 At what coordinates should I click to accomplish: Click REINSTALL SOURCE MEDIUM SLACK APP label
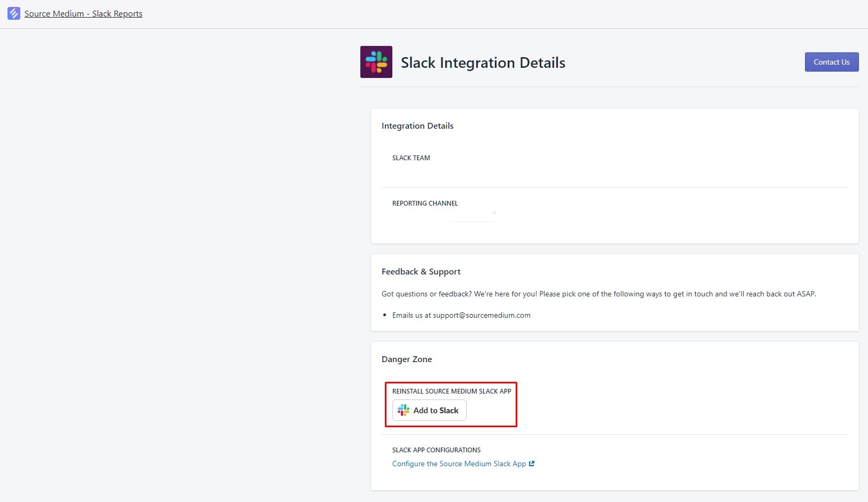452,391
